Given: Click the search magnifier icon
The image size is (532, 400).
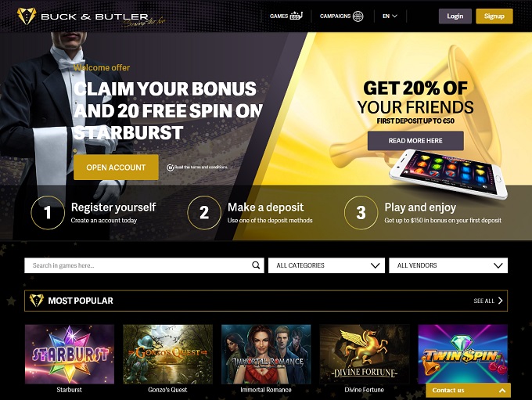Looking at the screenshot, I should (x=256, y=265).
